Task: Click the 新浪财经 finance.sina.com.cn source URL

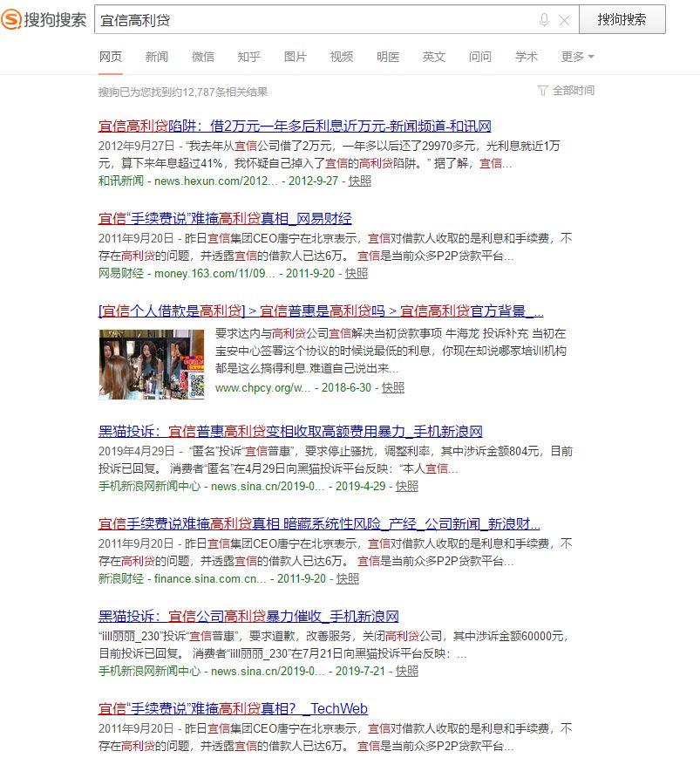Action: tap(182, 578)
